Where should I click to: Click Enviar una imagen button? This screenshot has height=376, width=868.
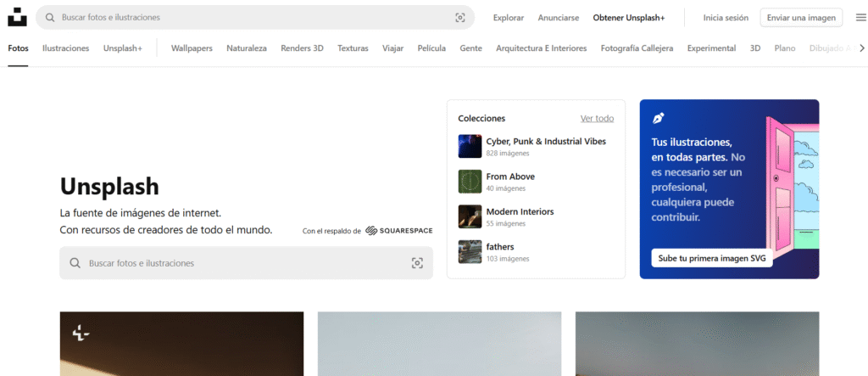801,18
